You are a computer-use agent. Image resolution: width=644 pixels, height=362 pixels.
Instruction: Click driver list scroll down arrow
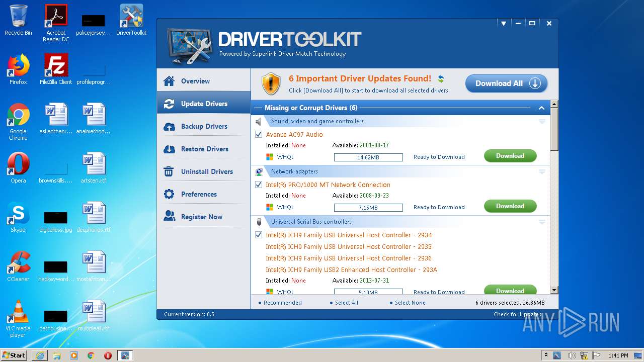[x=554, y=290]
